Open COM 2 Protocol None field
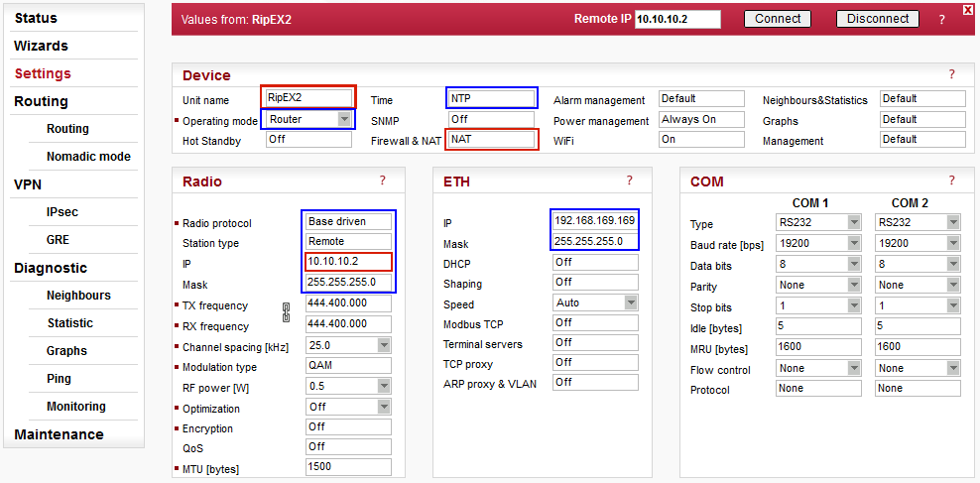The height and width of the screenshot is (483, 980). tap(919, 388)
